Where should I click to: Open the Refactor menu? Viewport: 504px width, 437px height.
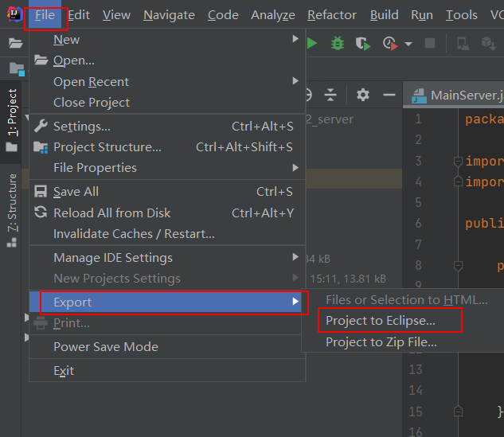332,15
